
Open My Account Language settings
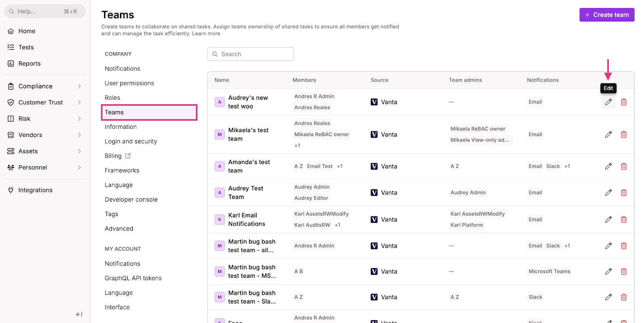coord(119,293)
